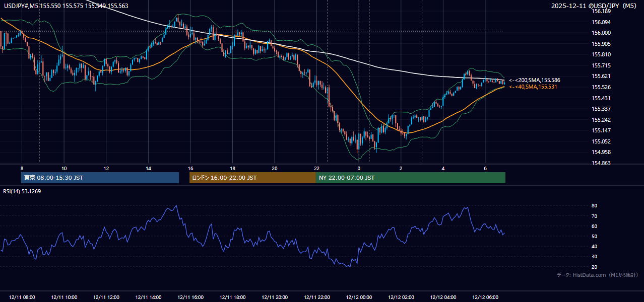
Task: Click the '2025-12-11 のUSD/JPY (M5)' title
Action: 594,6
